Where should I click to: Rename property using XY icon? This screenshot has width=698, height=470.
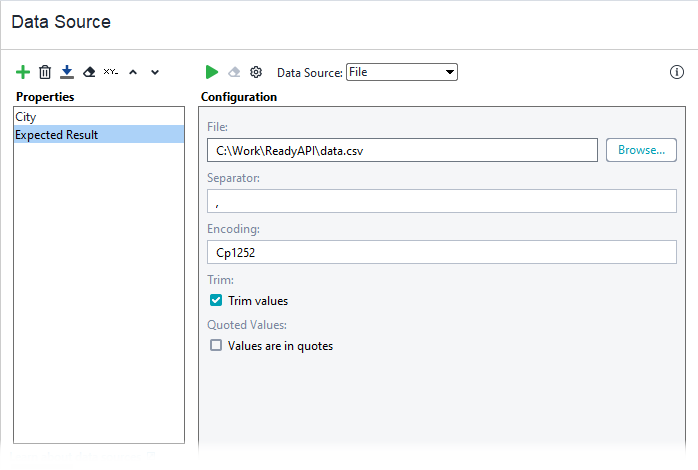pos(111,72)
